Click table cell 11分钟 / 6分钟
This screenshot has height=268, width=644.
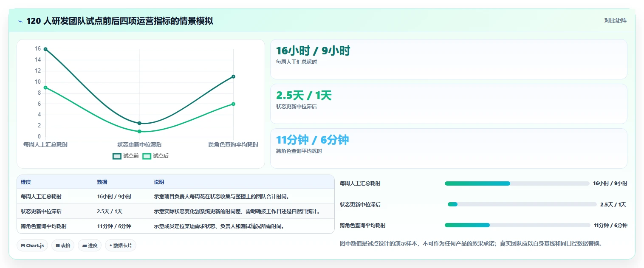pos(114,226)
